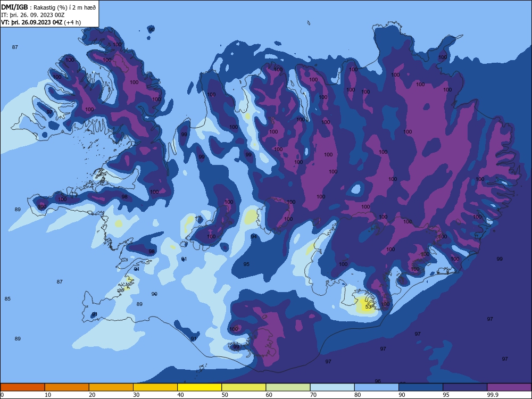Image resolution: width=532 pixels, height=399 pixels.
Task: Choose the pale yellow 50–60 legend swatch
Action: tap(244, 387)
